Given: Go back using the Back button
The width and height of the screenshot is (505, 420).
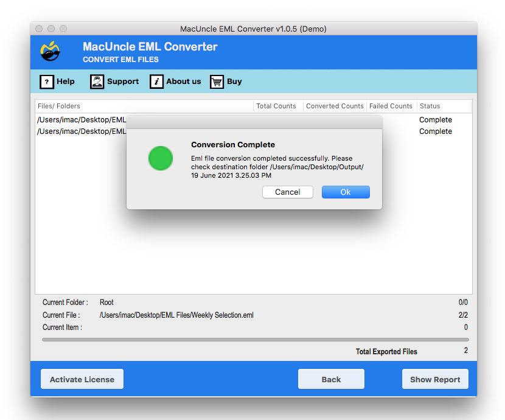Looking at the screenshot, I should 331,379.
